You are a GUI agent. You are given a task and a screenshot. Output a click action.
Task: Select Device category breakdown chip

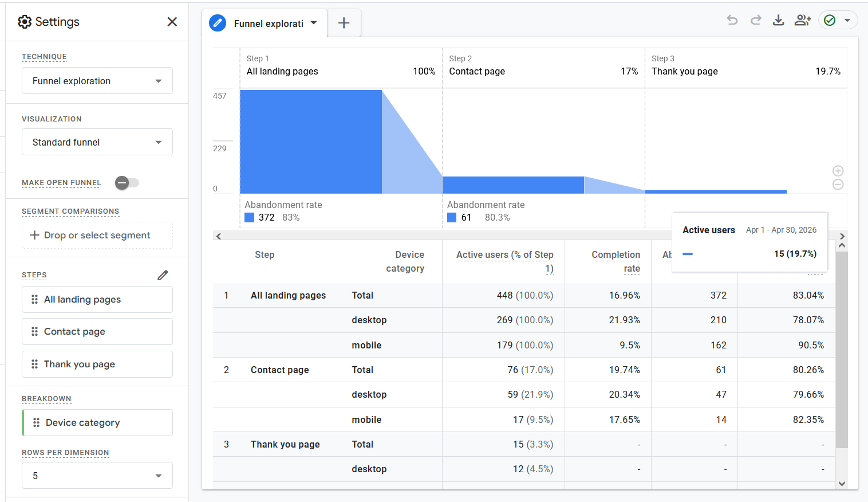click(97, 422)
